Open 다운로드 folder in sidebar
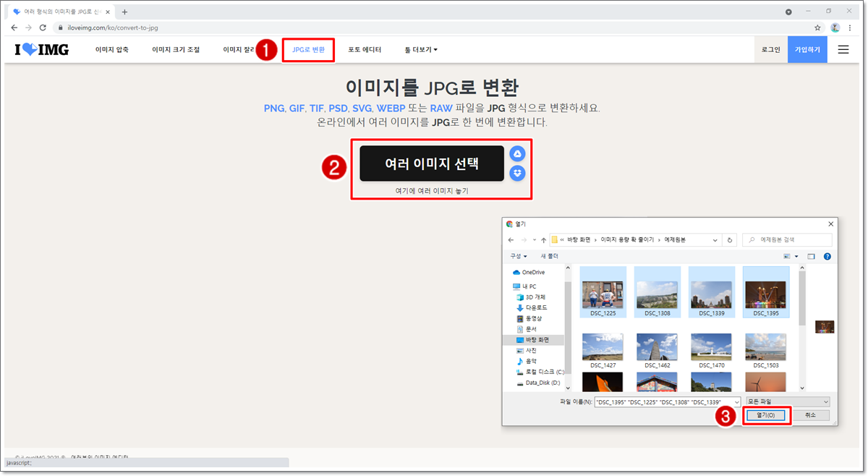The height and width of the screenshot is (476, 868). pyautogui.click(x=532, y=307)
